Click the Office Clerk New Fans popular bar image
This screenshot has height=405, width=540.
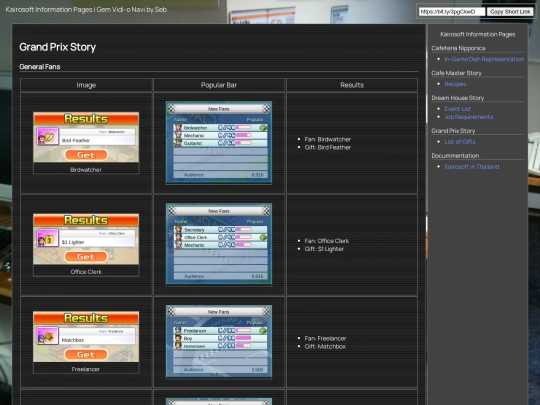click(219, 244)
